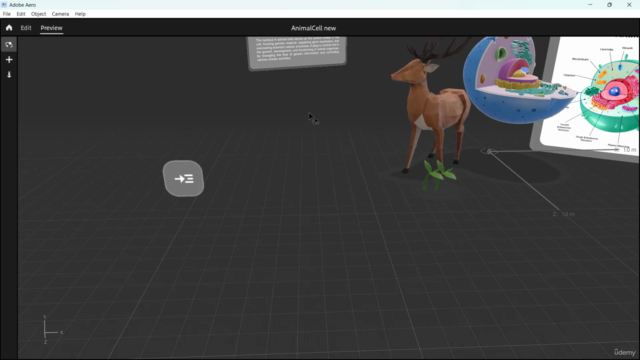
Task: Click the AnimalCell new project title
Action: tap(313, 28)
